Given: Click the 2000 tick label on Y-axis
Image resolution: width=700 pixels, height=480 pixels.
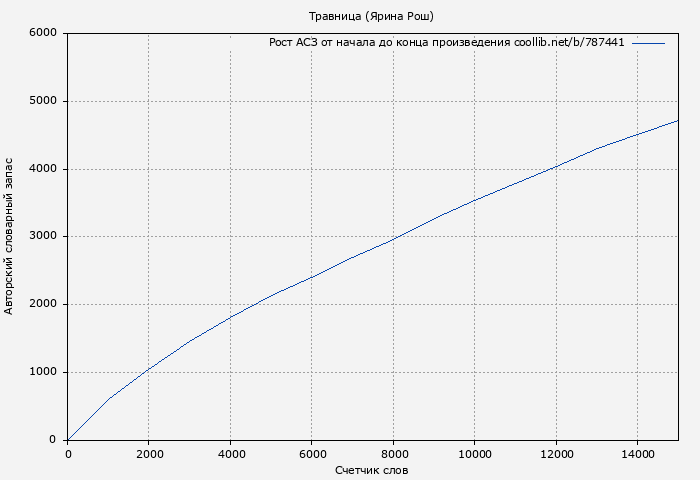Looking at the screenshot, I should click(43, 304).
